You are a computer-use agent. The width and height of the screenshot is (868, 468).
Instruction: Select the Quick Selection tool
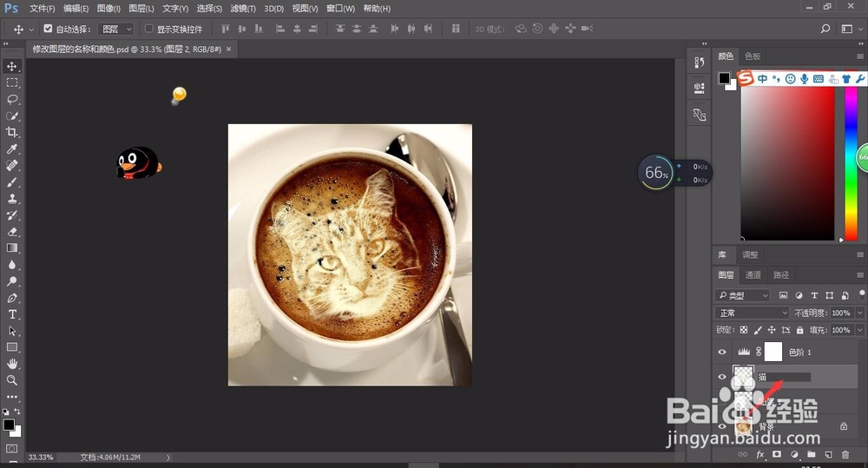[11, 115]
